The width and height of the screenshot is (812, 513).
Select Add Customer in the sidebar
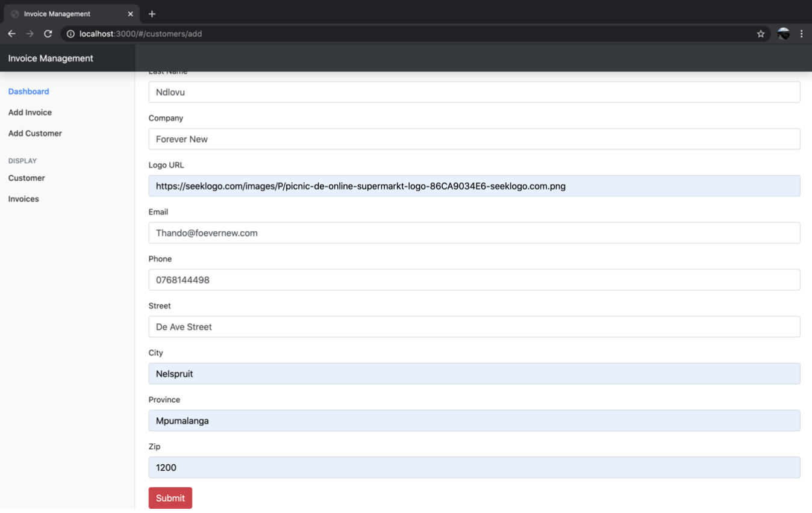click(34, 133)
